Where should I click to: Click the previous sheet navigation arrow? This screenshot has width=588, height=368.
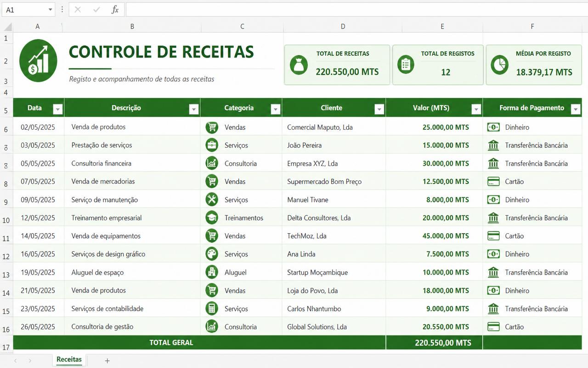(x=15, y=361)
